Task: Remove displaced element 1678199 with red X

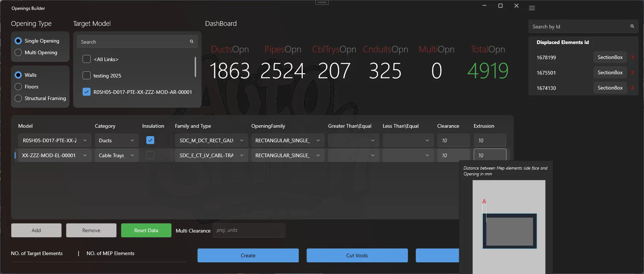Action: 633,57
